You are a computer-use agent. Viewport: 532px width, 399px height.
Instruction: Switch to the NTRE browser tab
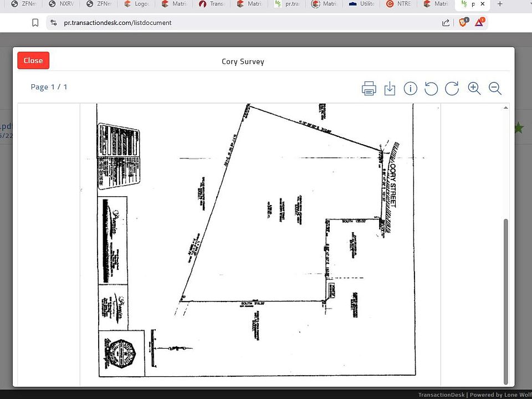click(x=398, y=4)
